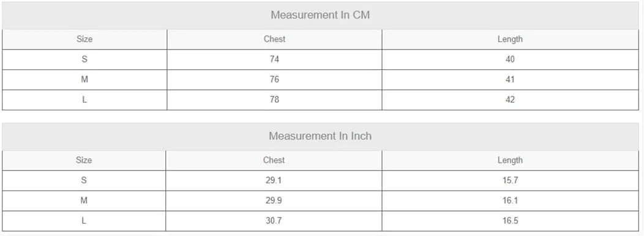Screen dimensions: 644x236
Task: Select the Length header in Inch table
Action: [510, 161]
